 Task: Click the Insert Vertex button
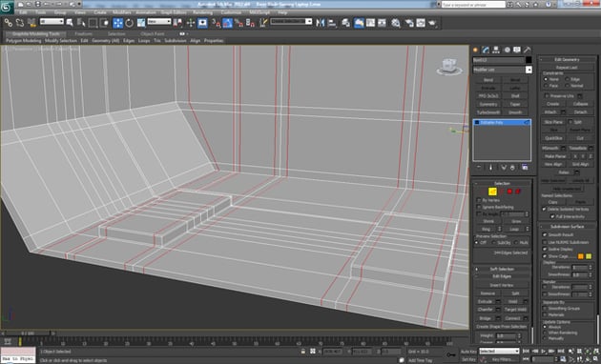click(502, 285)
